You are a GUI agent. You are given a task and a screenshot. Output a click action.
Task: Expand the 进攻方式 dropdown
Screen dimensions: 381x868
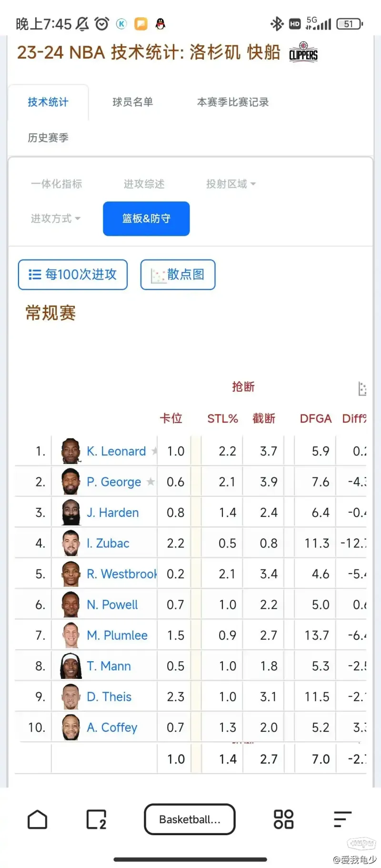pos(56,219)
